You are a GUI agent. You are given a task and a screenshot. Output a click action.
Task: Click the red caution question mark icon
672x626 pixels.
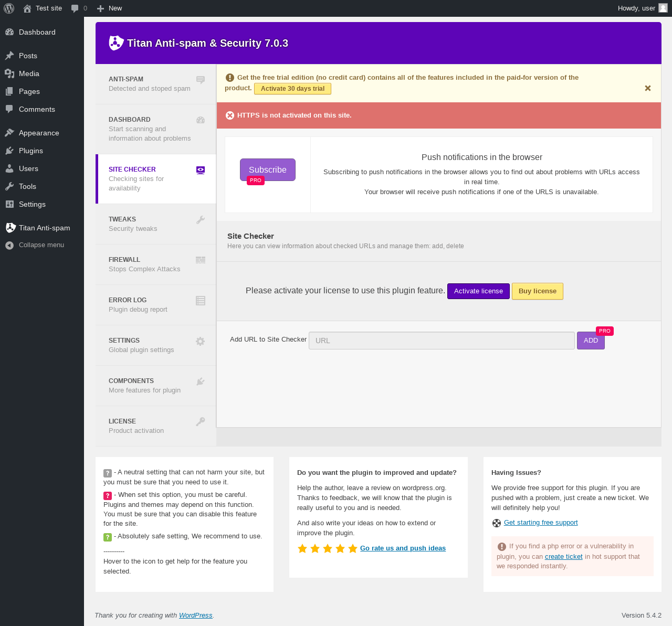108,495
